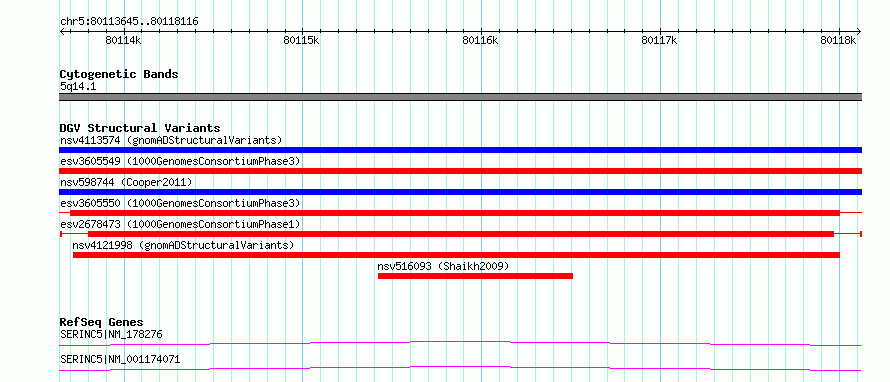The image size is (890, 382).
Task: Select the nsv4121998 gnomAD red bar
Action: point(456,255)
